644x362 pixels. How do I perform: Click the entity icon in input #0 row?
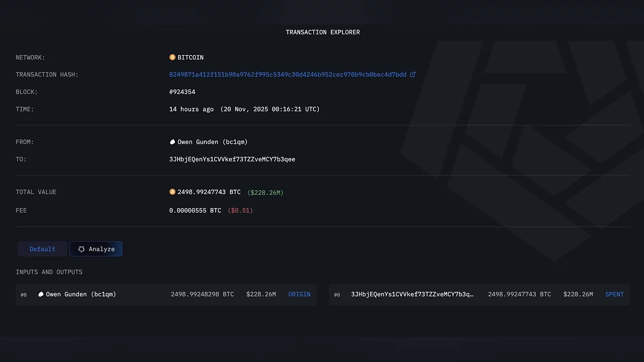41,294
